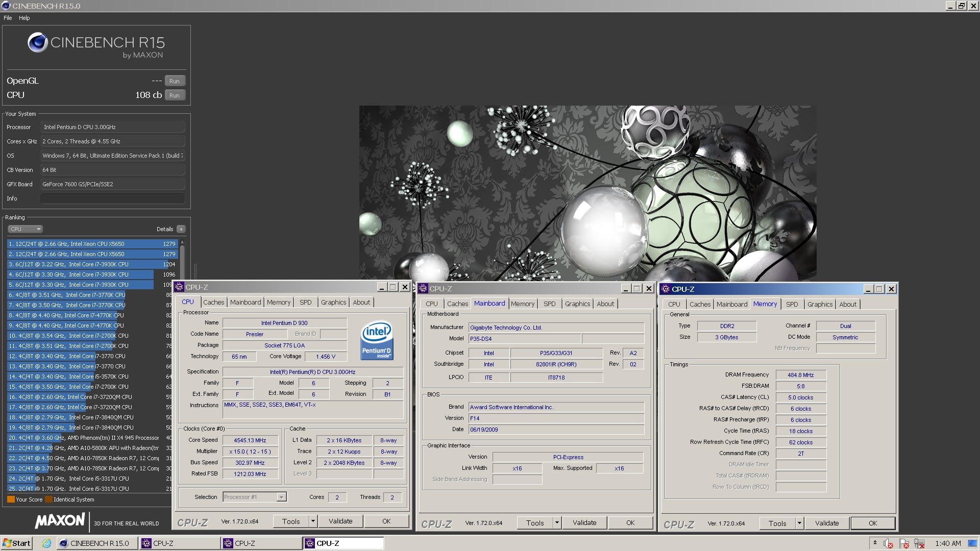Click the Start button on the taskbar

[x=17, y=543]
